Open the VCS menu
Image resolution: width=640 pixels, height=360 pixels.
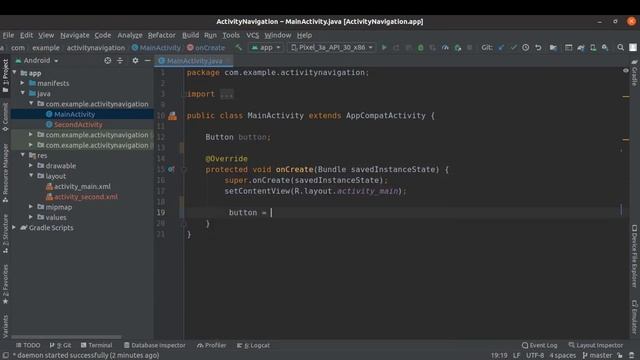pos(253,35)
